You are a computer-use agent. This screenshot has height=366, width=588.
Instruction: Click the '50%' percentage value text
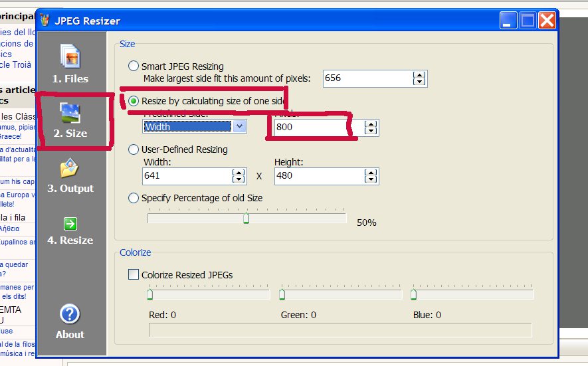366,223
